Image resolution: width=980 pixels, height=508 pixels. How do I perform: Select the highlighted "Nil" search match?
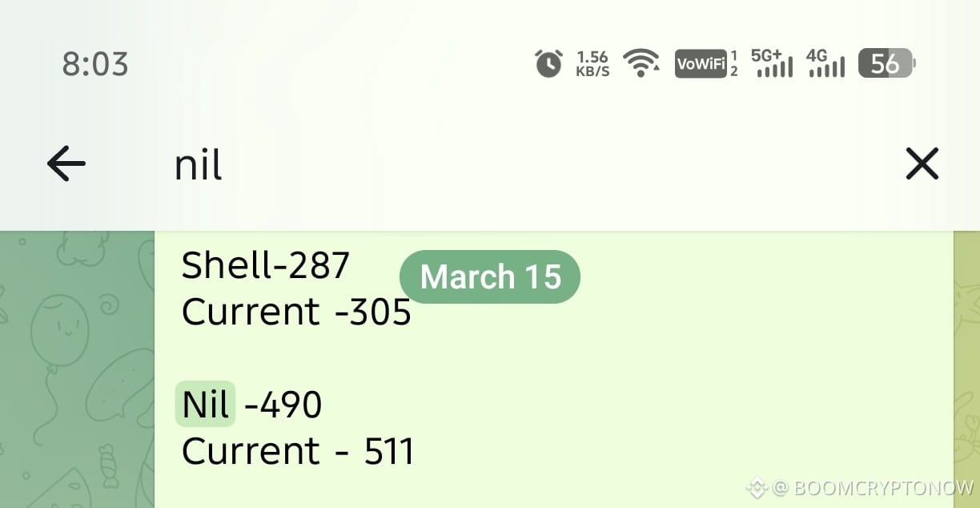205,405
